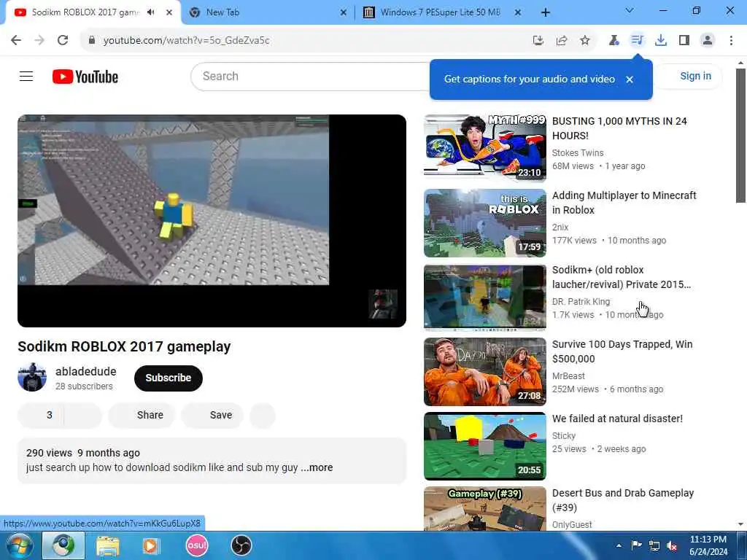Screen dimensions: 747x560
Task: Click the muted volume icon in system tray
Action: pos(672,546)
